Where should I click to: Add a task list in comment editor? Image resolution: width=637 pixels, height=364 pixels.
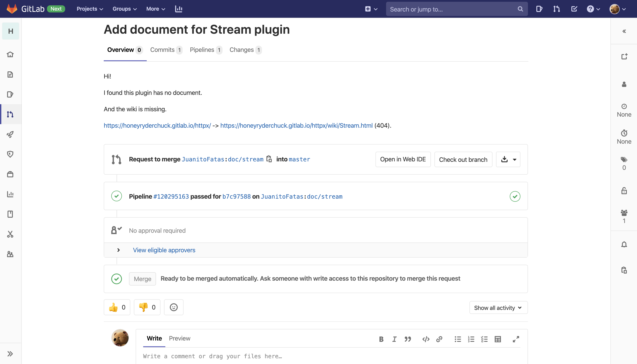tap(484, 339)
